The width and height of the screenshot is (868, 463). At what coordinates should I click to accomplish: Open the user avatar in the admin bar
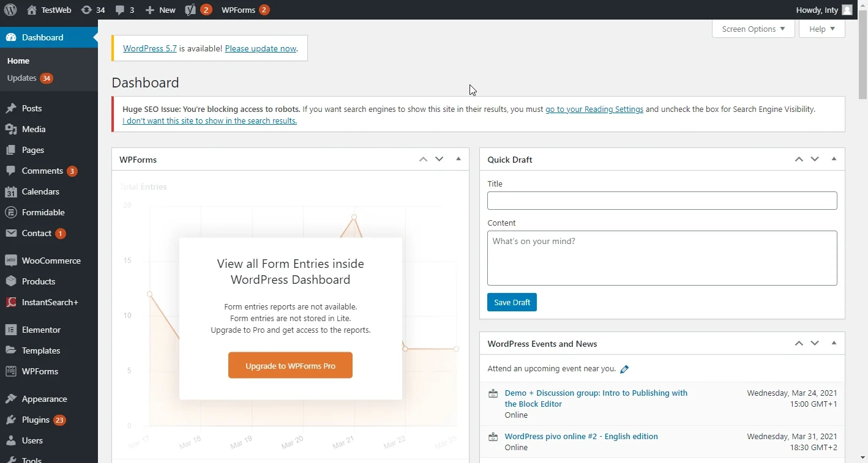(847, 10)
